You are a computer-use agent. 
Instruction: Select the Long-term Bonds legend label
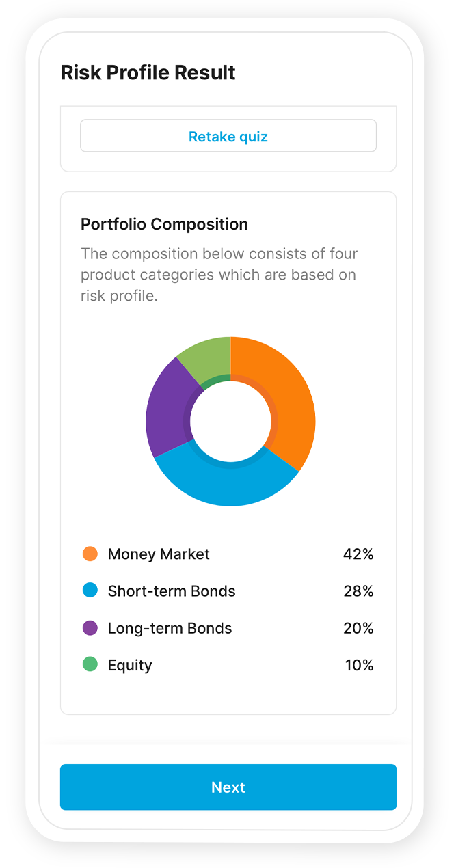(x=170, y=628)
